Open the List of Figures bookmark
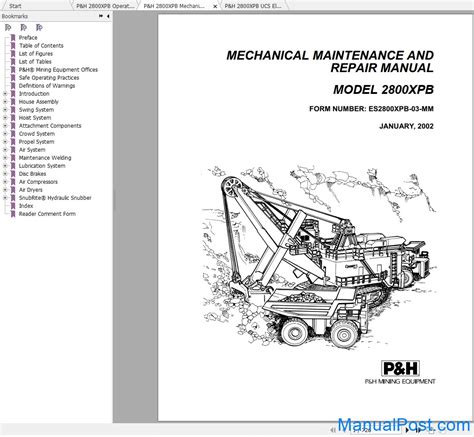 coord(36,54)
